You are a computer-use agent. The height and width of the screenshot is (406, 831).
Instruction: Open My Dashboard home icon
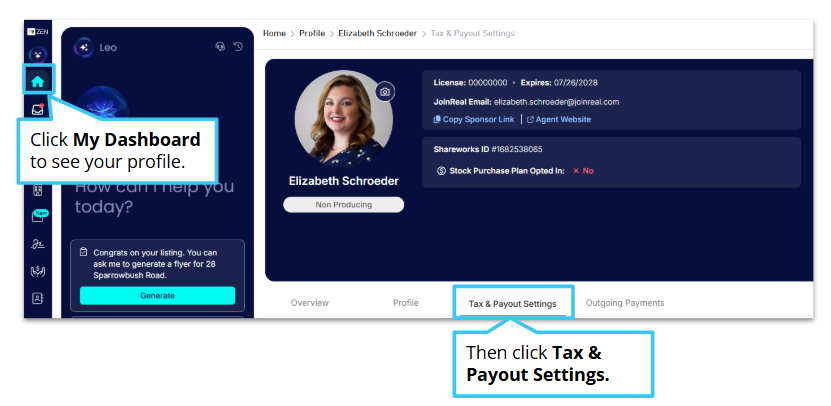coord(38,81)
